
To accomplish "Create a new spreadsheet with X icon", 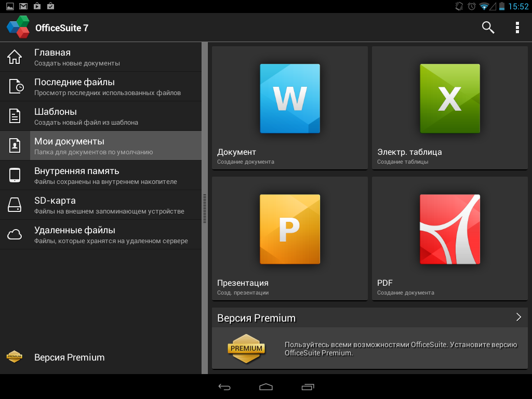I will tap(449, 108).
